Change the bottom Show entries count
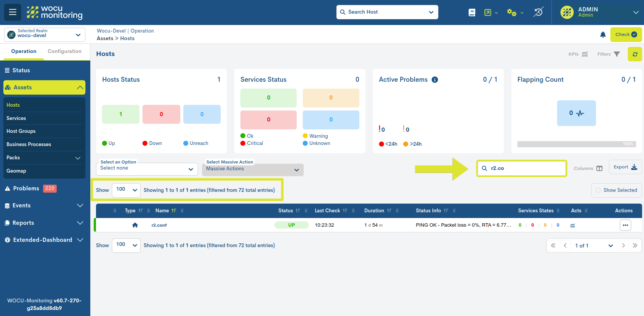 click(126, 245)
